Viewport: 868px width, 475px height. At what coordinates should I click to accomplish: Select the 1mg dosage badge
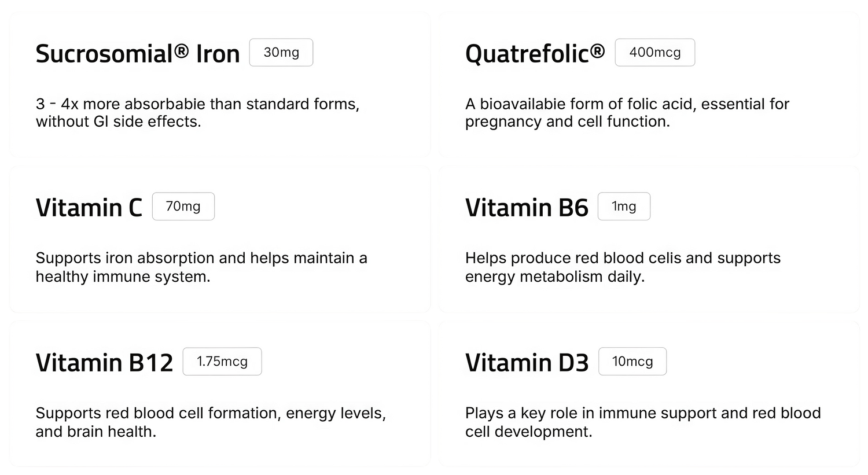tap(624, 207)
